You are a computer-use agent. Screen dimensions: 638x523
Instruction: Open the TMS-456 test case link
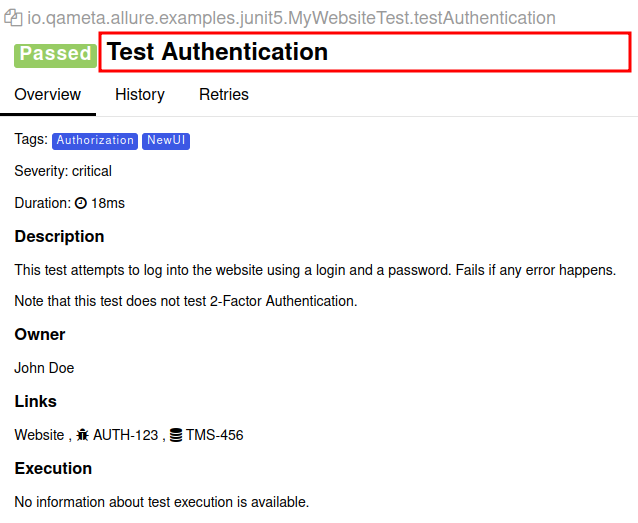pos(214,435)
